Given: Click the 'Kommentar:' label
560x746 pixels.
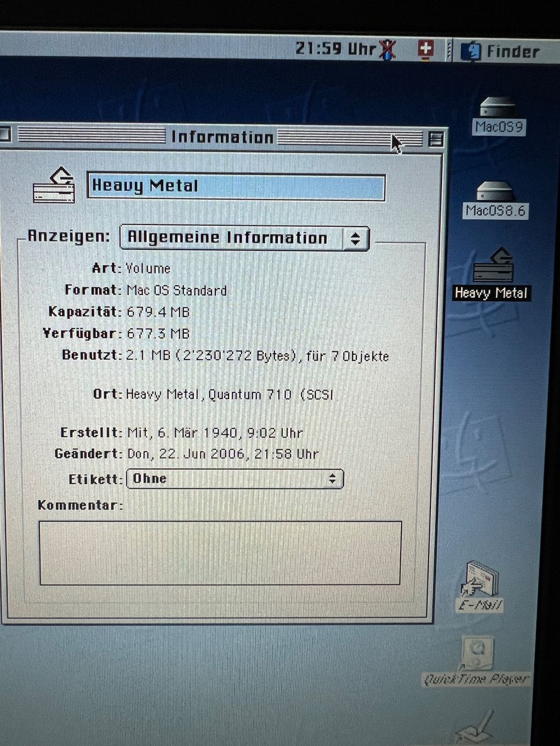Looking at the screenshot, I should point(80,505).
